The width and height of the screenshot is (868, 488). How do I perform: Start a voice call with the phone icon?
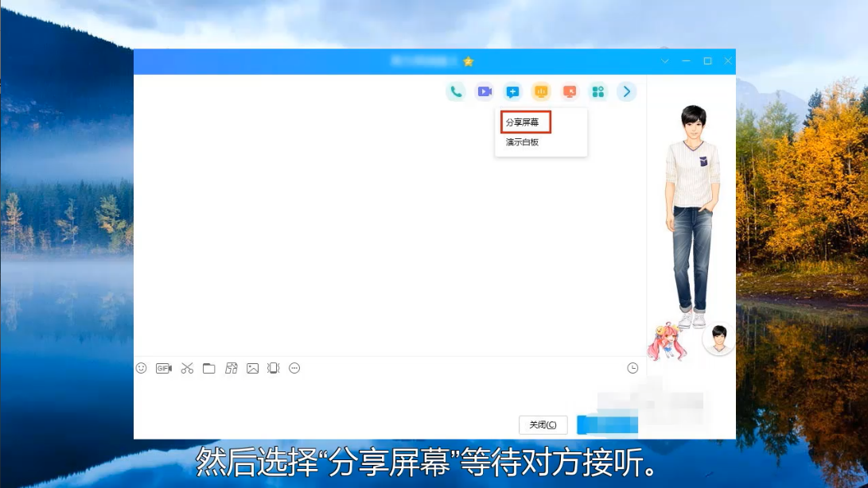pyautogui.click(x=456, y=92)
